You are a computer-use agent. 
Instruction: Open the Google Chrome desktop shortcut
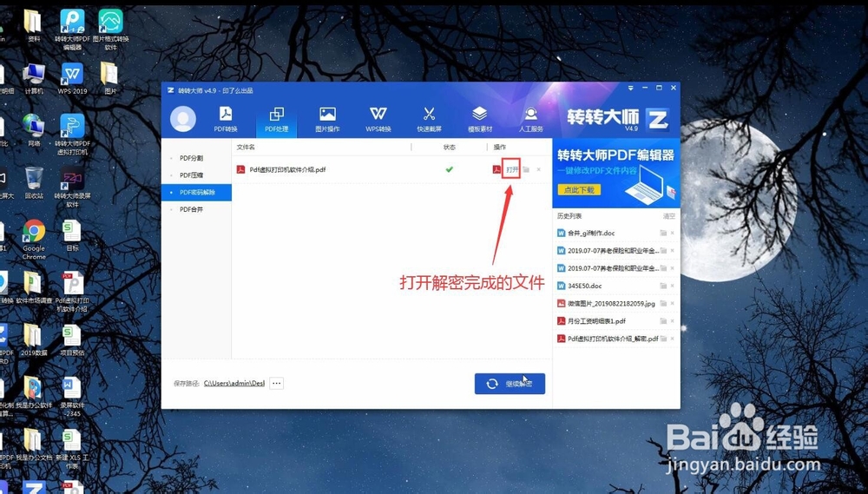tap(34, 240)
